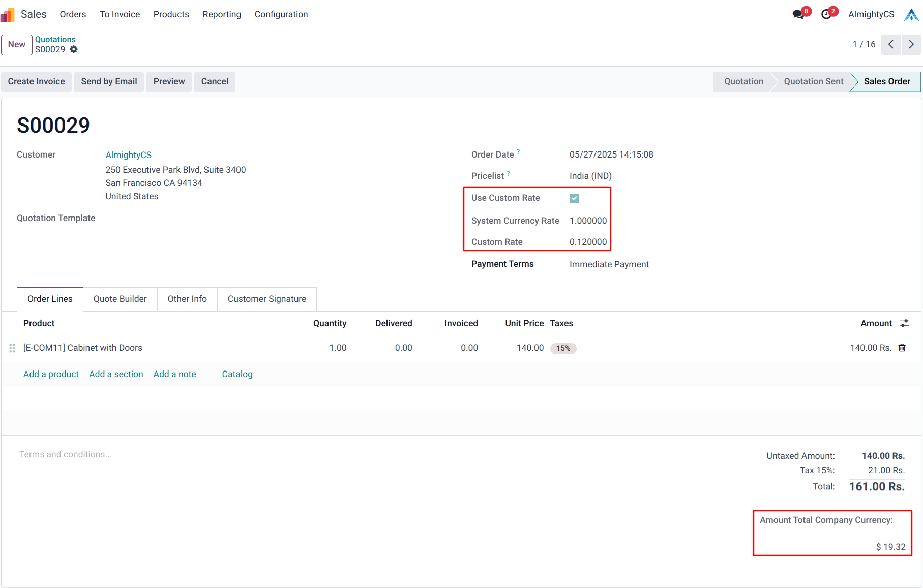Open the Payment Terms Immediate Payment field
Viewport: 923px width, 588px height.
609,264
